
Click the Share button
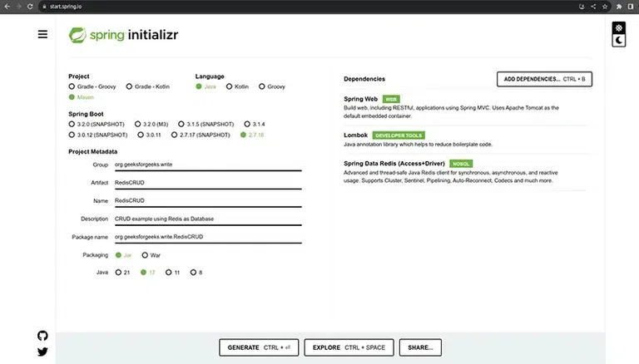(420, 347)
